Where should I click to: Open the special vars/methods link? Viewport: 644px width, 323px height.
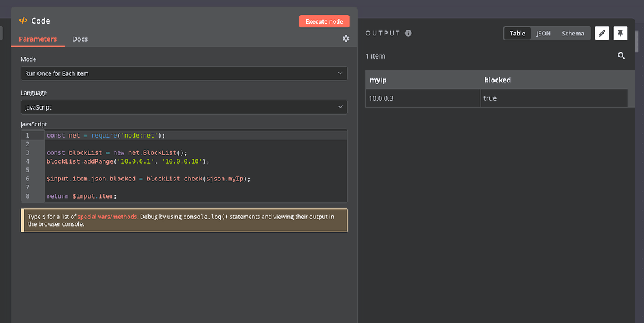tap(107, 217)
